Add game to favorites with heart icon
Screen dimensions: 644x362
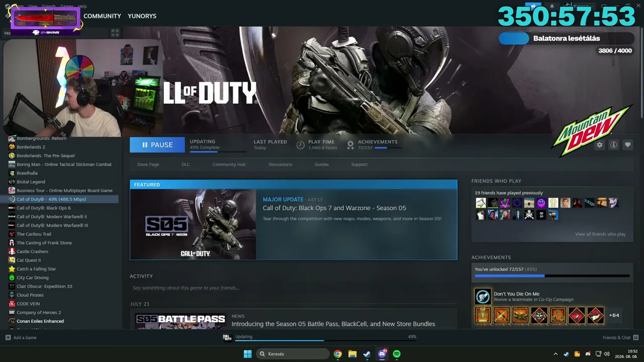tap(627, 145)
